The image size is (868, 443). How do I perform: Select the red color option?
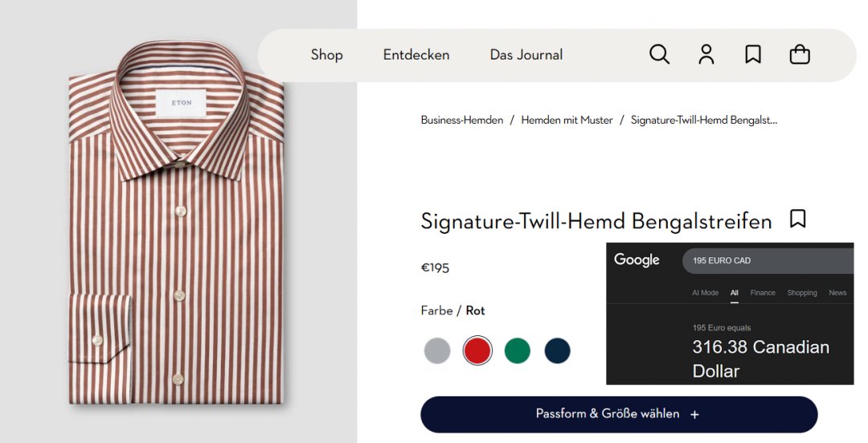(477, 351)
